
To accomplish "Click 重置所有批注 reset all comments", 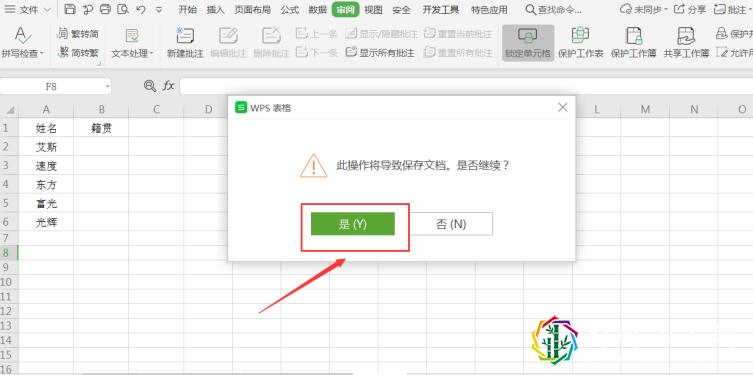I will (x=458, y=52).
